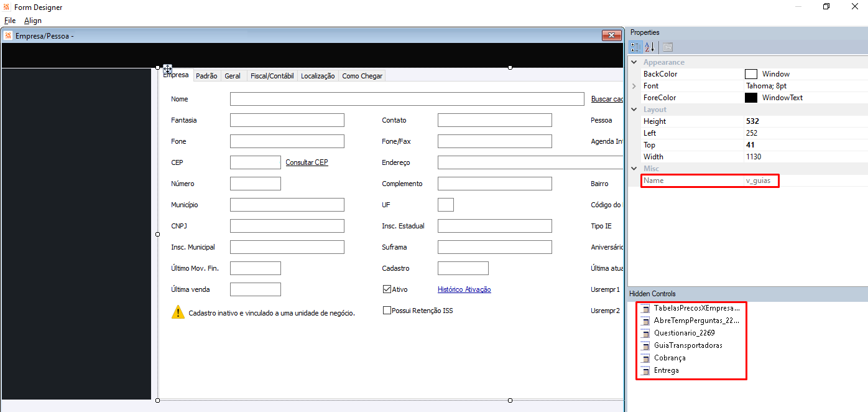Toggle the Ativo checkbox
The height and width of the screenshot is (412, 868).
coord(387,289)
